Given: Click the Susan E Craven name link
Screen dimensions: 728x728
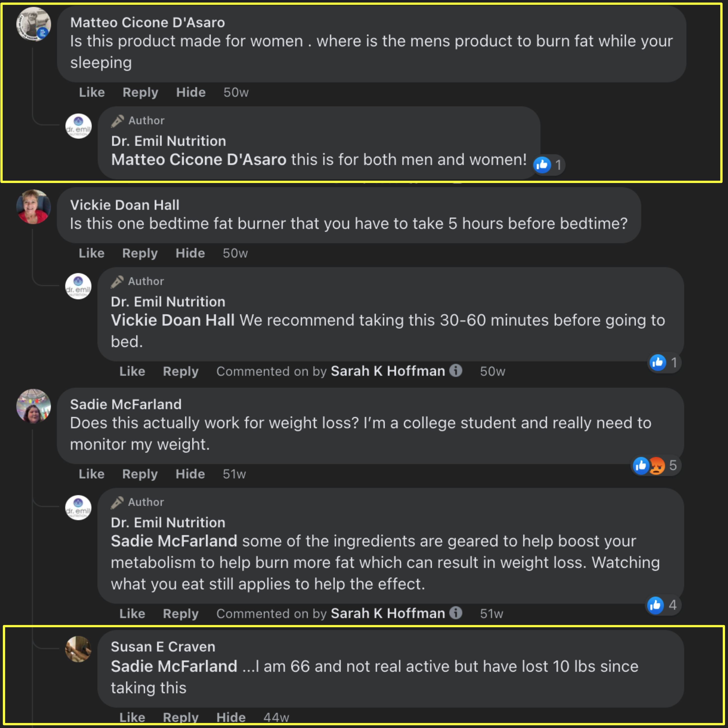Looking at the screenshot, I should tap(163, 647).
